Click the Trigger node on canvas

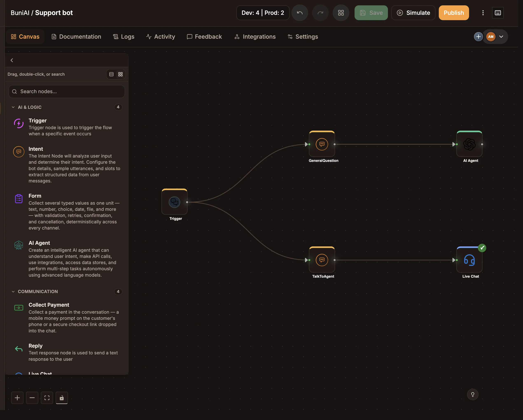click(174, 202)
